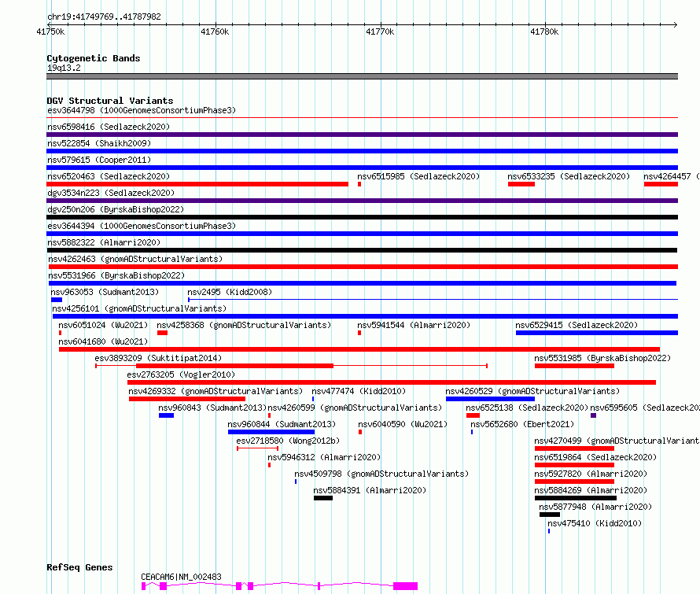
Task: Click nsv4509798 gnomADStructuralVariants label
Action: point(381,474)
